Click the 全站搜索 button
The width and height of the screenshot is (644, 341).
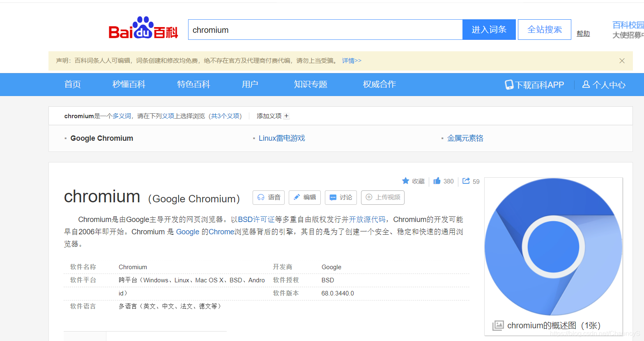pyautogui.click(x=545, y=30)
